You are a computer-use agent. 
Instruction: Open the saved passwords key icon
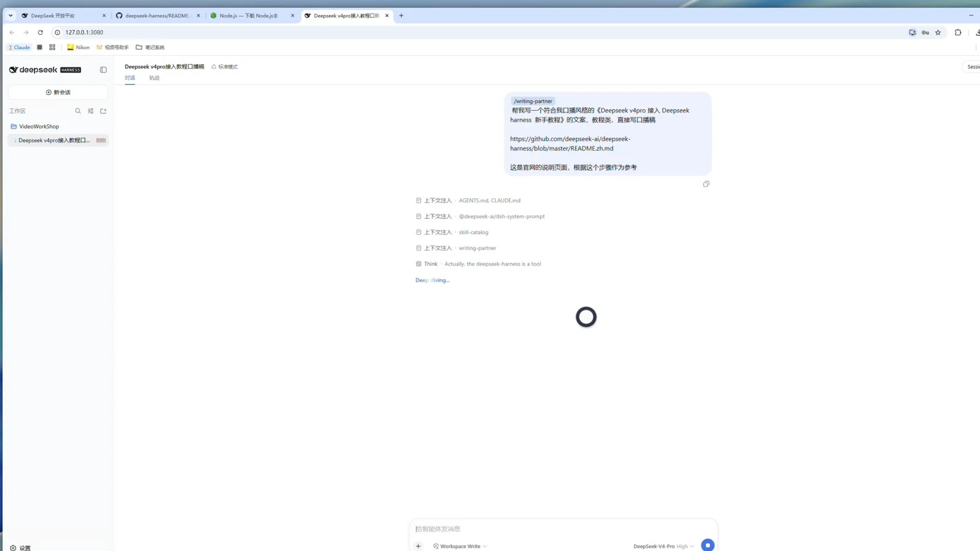tap(925, 32)
